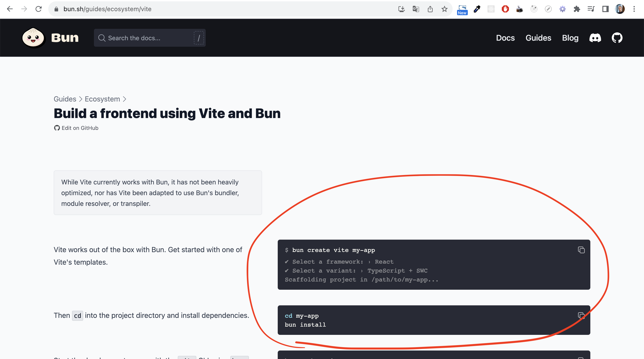Open the grey circular target extension
Viewport: 644px width, 359px height.
click(x=534, y=9)
